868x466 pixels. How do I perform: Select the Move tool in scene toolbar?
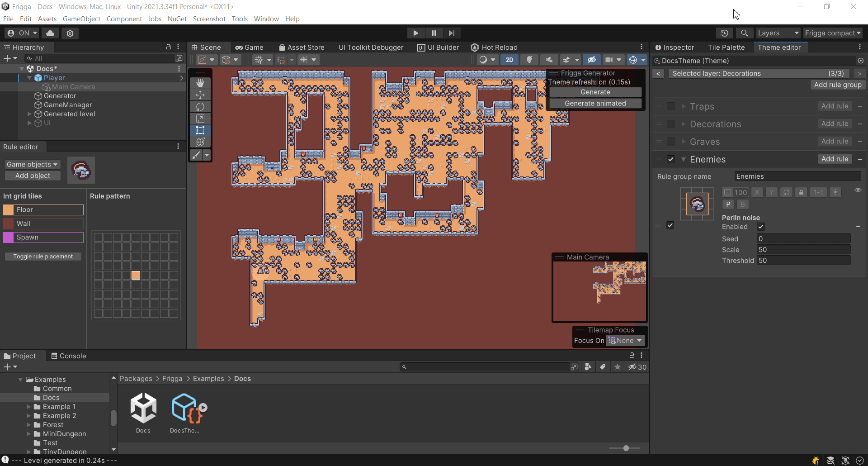coord(200,95)
